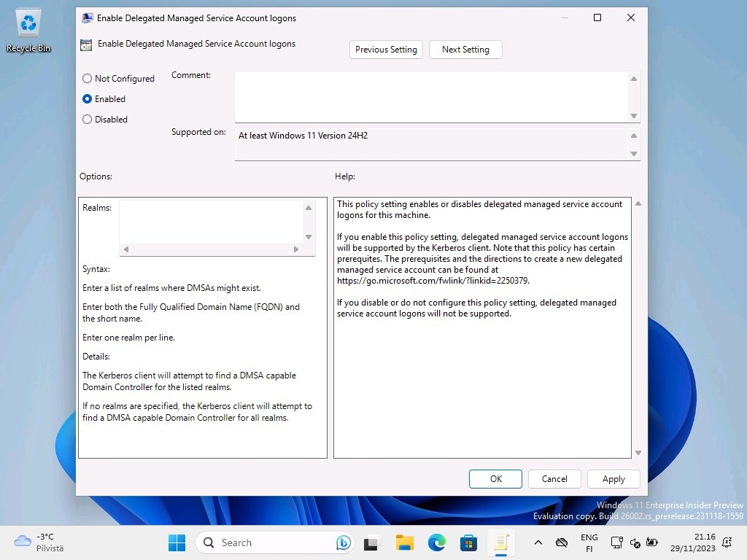Click the policy setting icon beside heading
Image resolution: width=747 pixels, height=560 pixels.
pyautogui.click(x=86, y=44)
